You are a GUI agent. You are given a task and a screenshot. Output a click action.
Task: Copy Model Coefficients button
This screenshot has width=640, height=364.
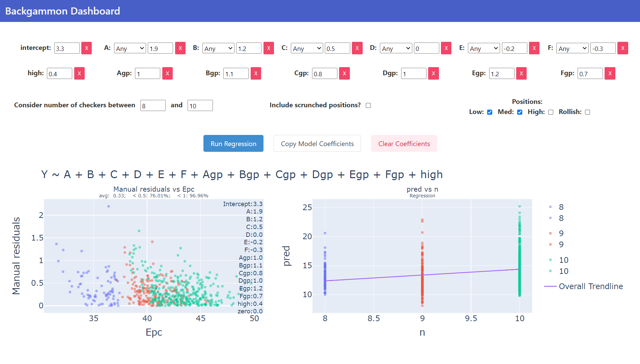(317, 143)
